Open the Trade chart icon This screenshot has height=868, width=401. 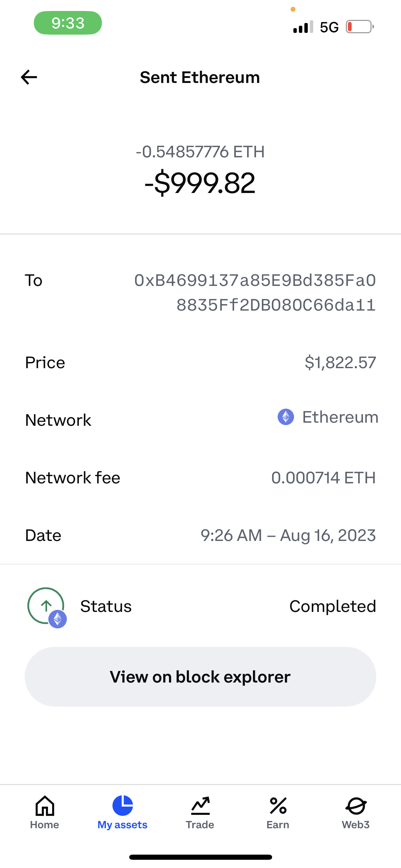[200, 806]
